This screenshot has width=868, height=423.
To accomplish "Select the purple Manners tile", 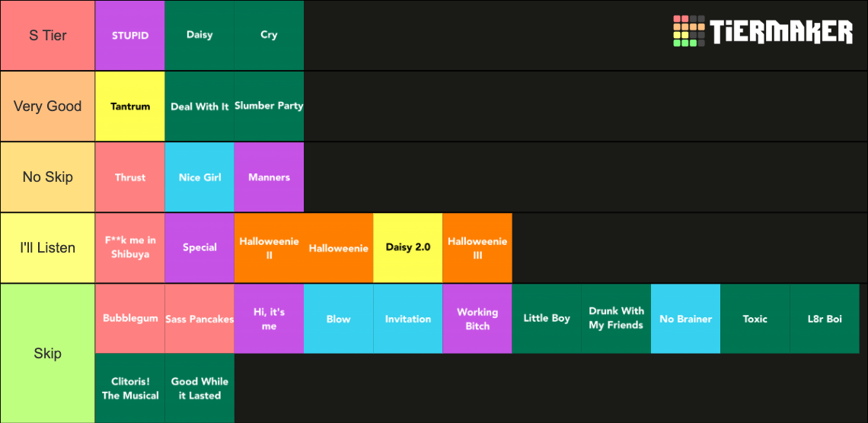I will (269, 177).
